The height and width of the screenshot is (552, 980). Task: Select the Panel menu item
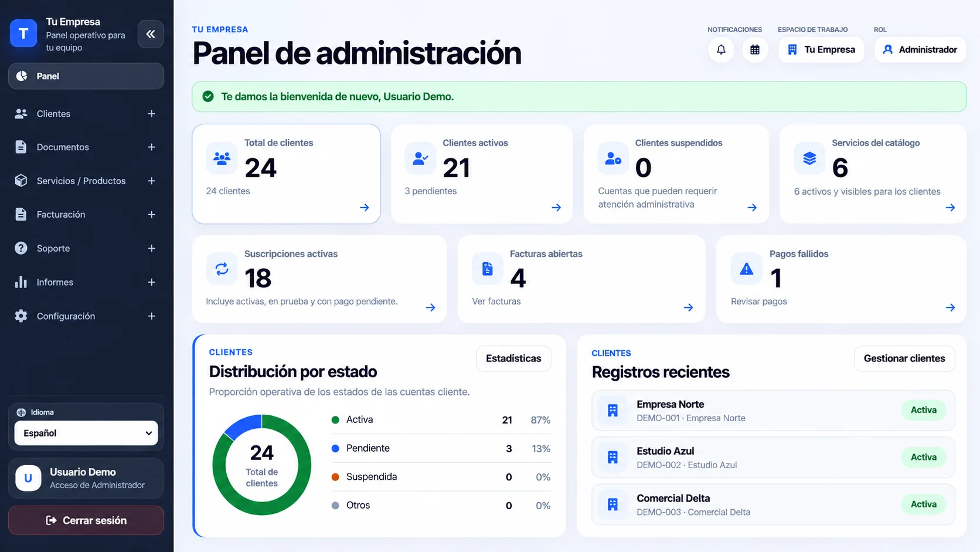coord(86,76)
